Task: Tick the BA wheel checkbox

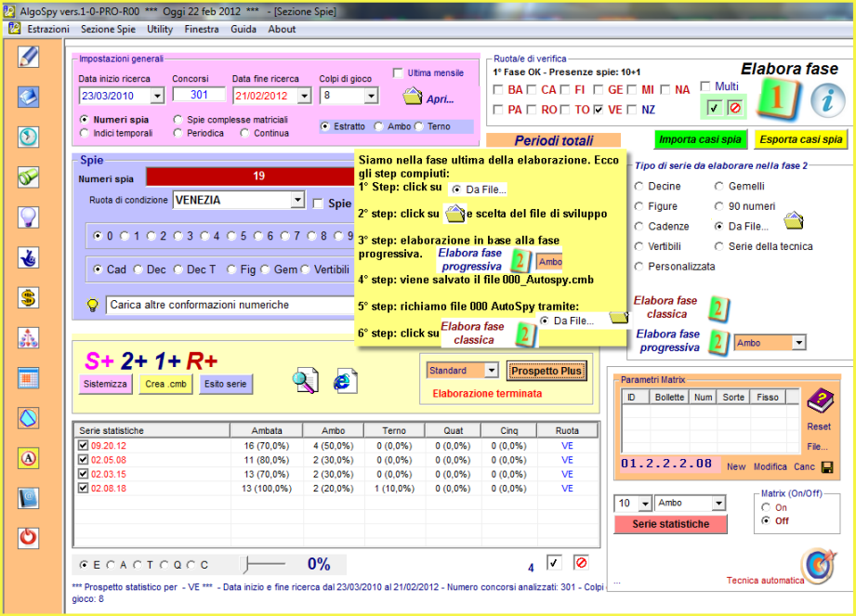Action: pyautogui.click(x=498, y=89)
